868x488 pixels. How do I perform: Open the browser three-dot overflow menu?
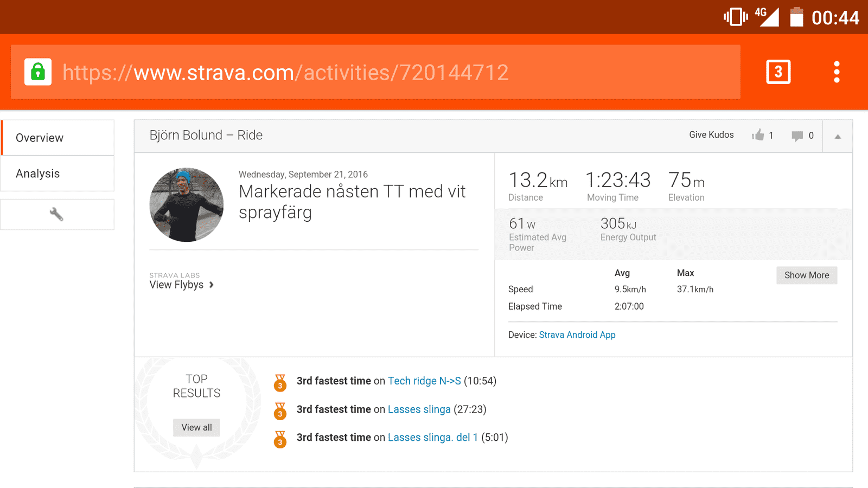[837, 72]
